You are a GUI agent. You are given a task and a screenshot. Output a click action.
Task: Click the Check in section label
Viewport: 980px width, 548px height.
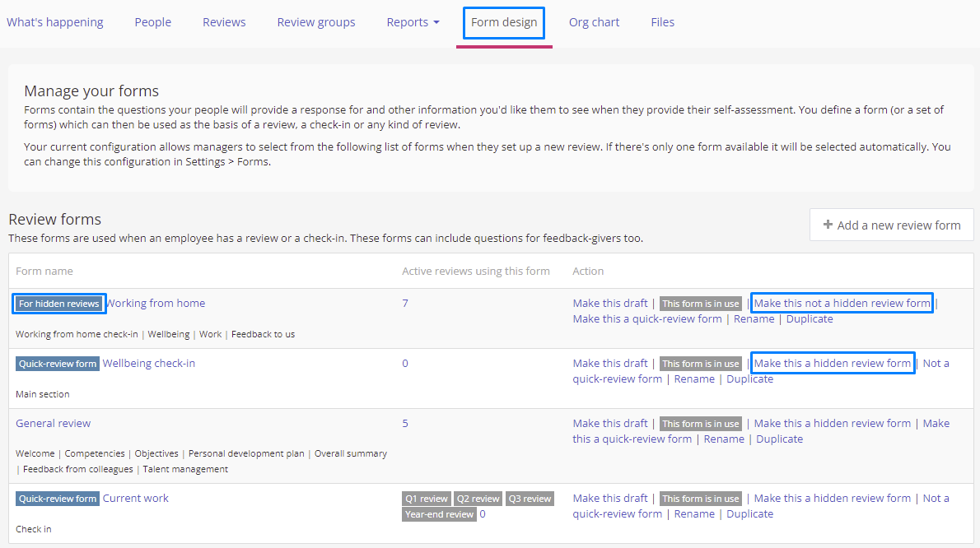tap(34, 529)
